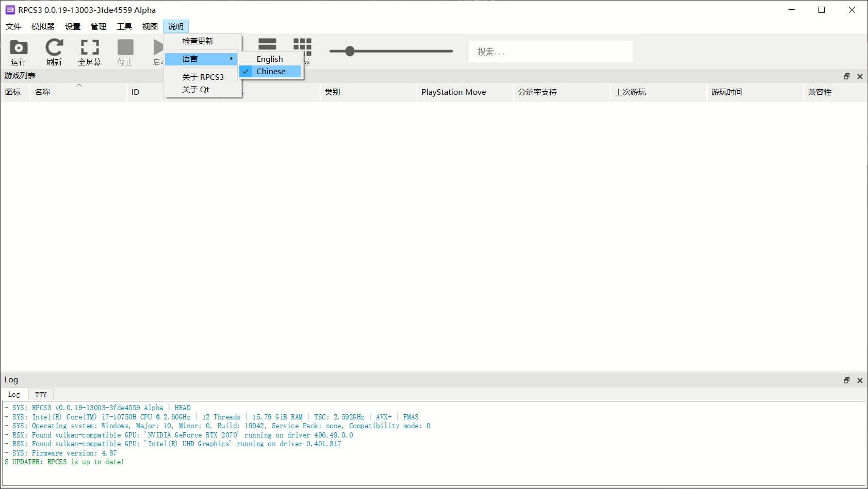
Task: Open the 文件 (File) menu
Action: coord(13,26)
